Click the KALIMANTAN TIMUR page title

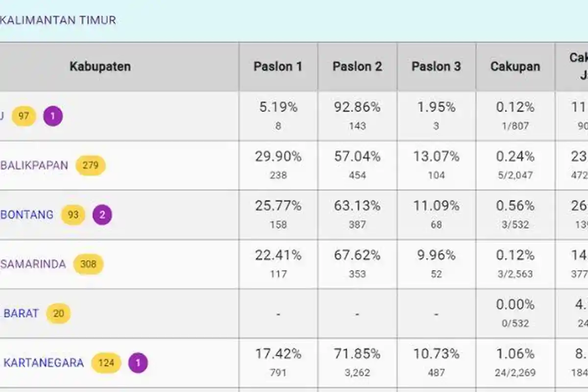(58, 20)
